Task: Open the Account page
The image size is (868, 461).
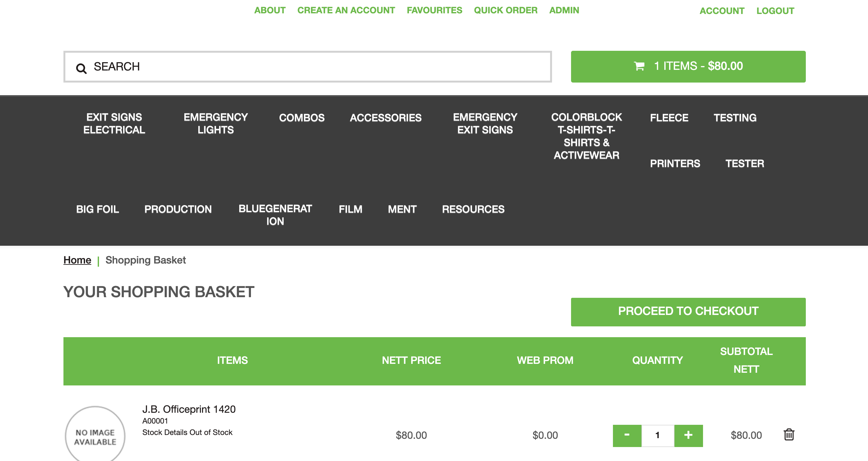Action: click(722, 11)
